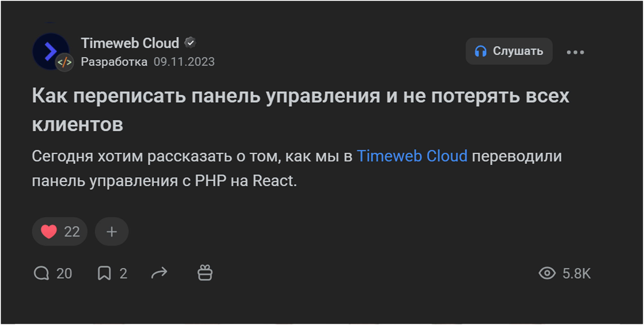Click the eye views icon
The height and width of the screenshot is (325, 644).
point(547,273)
